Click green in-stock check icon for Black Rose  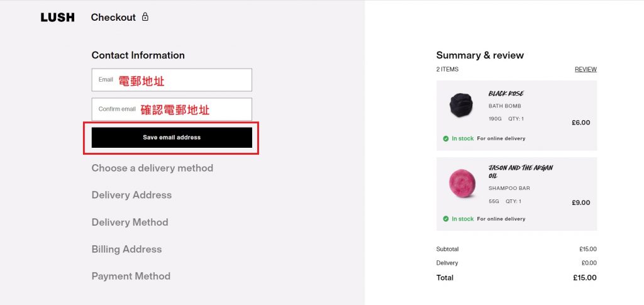point(446,138)
